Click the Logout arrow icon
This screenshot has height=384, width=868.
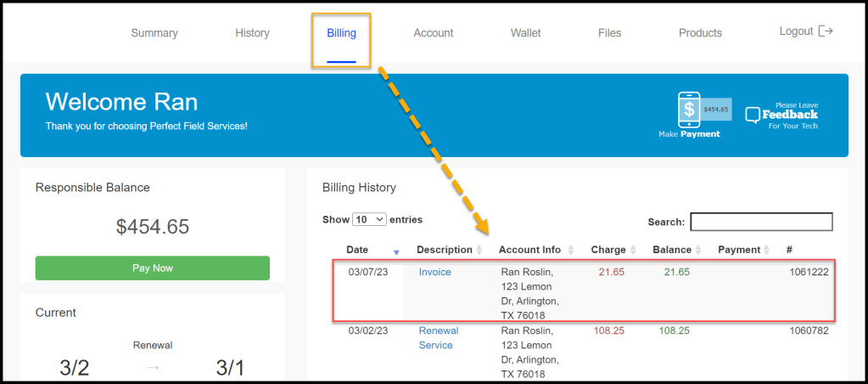[825, 31]
